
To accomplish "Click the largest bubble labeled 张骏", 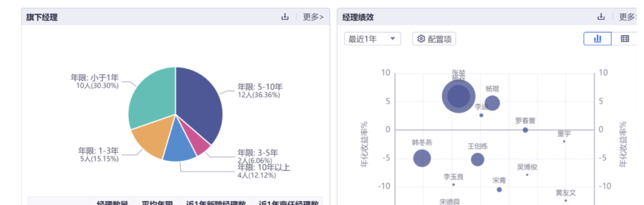I will [459, 96].
